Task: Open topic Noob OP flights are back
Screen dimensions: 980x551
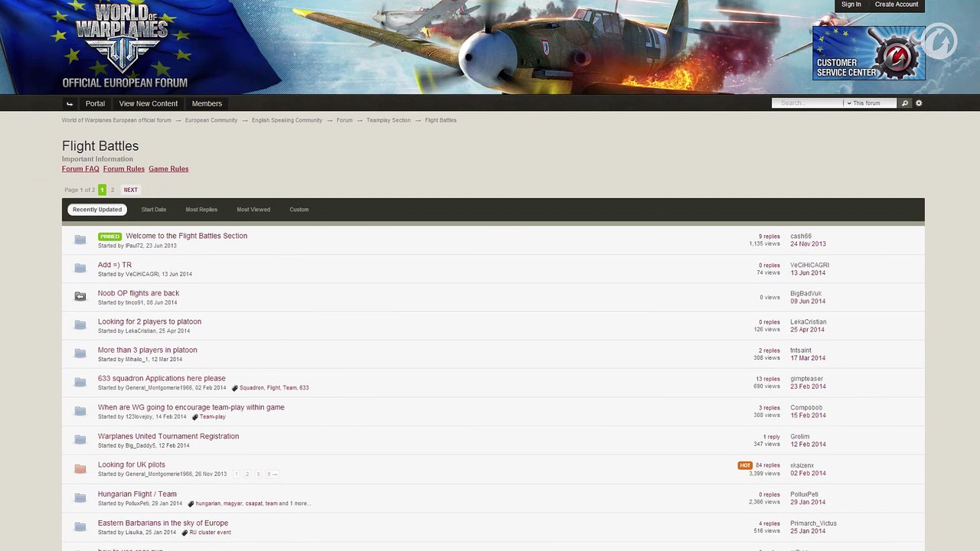Action: click(x=139, y=293)
